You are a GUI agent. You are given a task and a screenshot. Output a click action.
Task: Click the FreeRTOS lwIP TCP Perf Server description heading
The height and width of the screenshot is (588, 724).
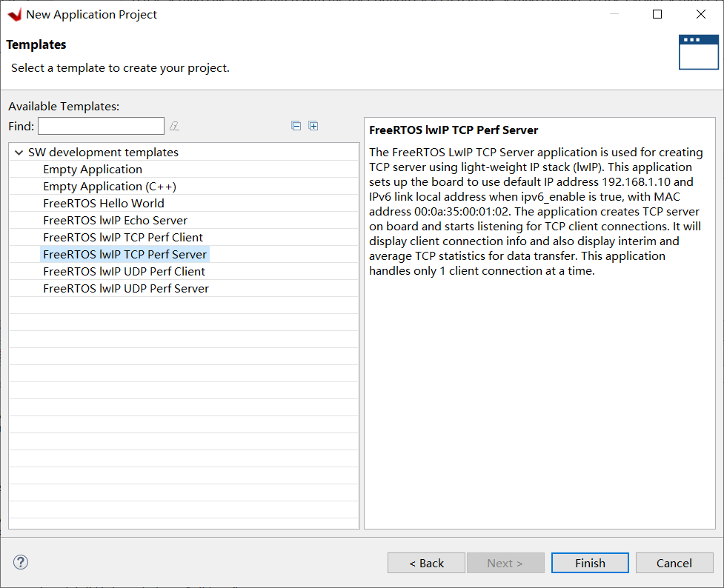pos(454,130)
